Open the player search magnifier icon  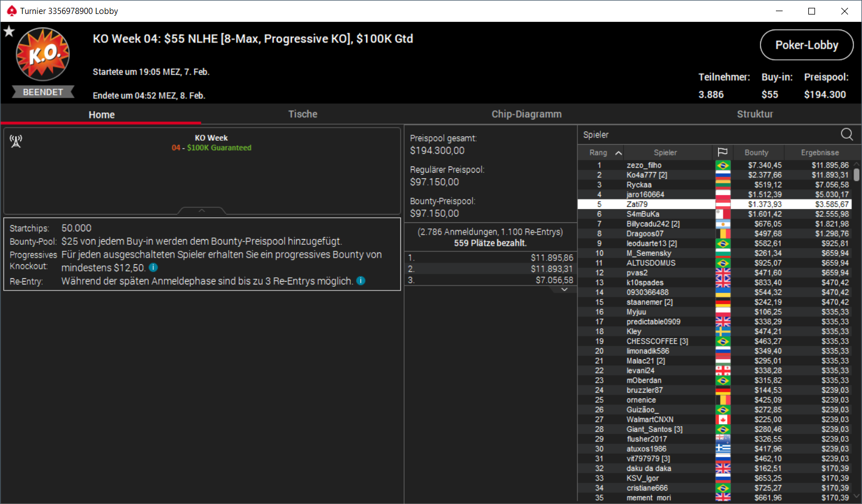[847, 134]
